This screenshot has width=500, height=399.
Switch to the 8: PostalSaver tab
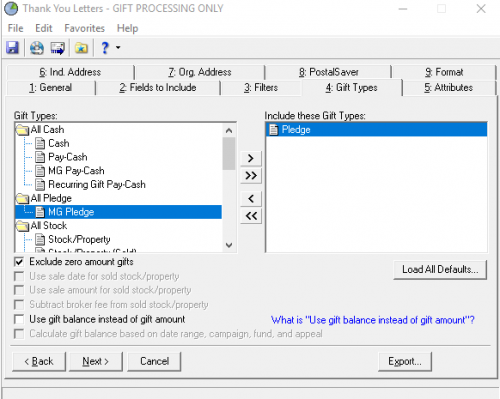(x=329, y=72)
